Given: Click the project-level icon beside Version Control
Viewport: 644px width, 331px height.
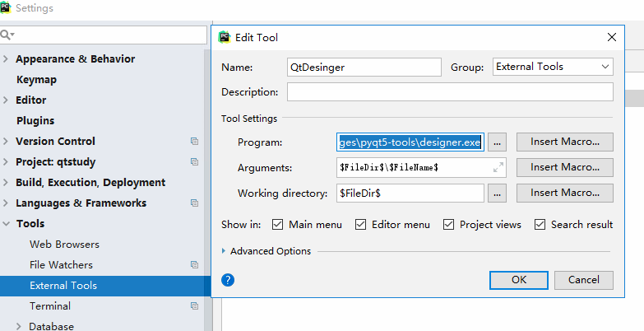Looking at the screenshot, I should (x=194, y=142).
